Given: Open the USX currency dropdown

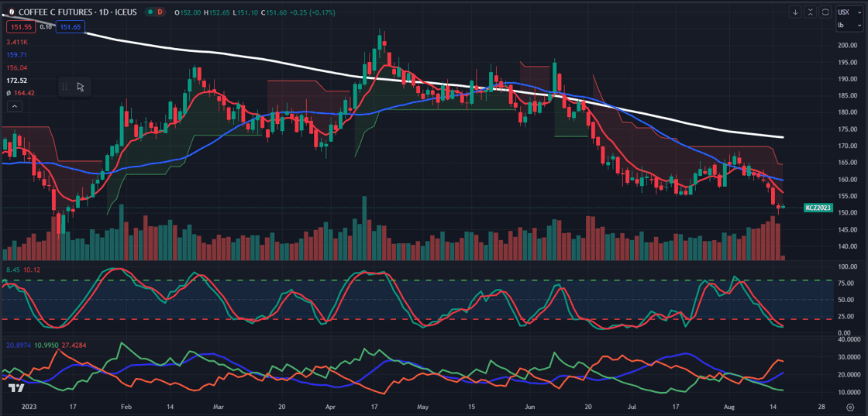Looking at the screenshot, I should (x=851, y=12).
